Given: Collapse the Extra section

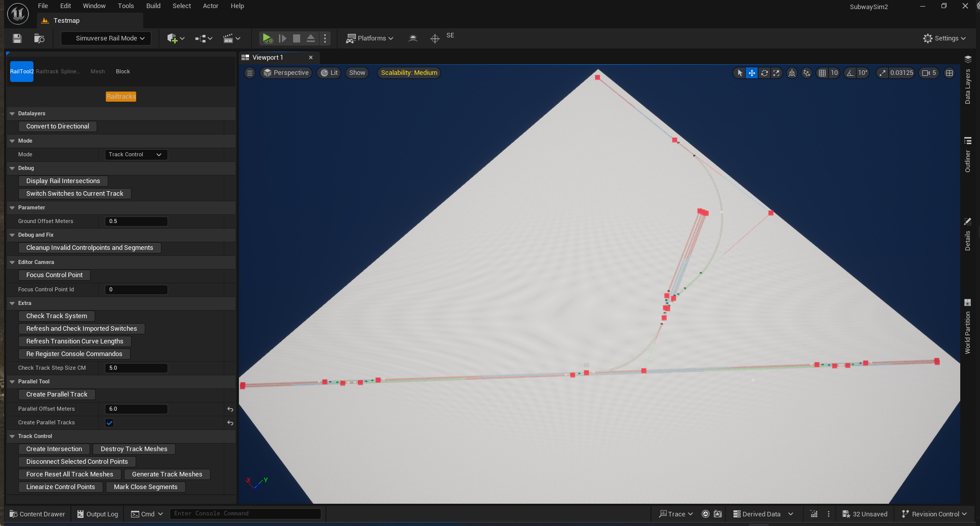Looking at the screenshot, I should [x=12, y=303].
